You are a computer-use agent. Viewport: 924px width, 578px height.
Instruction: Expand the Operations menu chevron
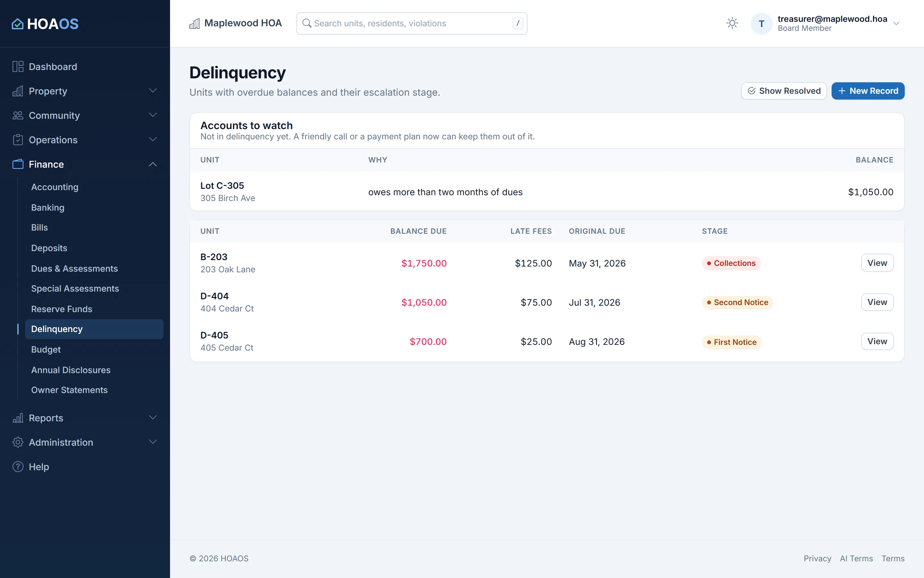pyautogui.click(x=153, y=140)
